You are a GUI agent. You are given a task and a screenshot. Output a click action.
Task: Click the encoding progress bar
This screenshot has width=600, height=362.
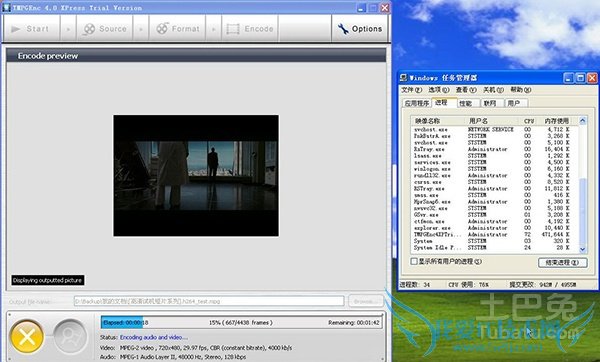[x=241, y=323]
